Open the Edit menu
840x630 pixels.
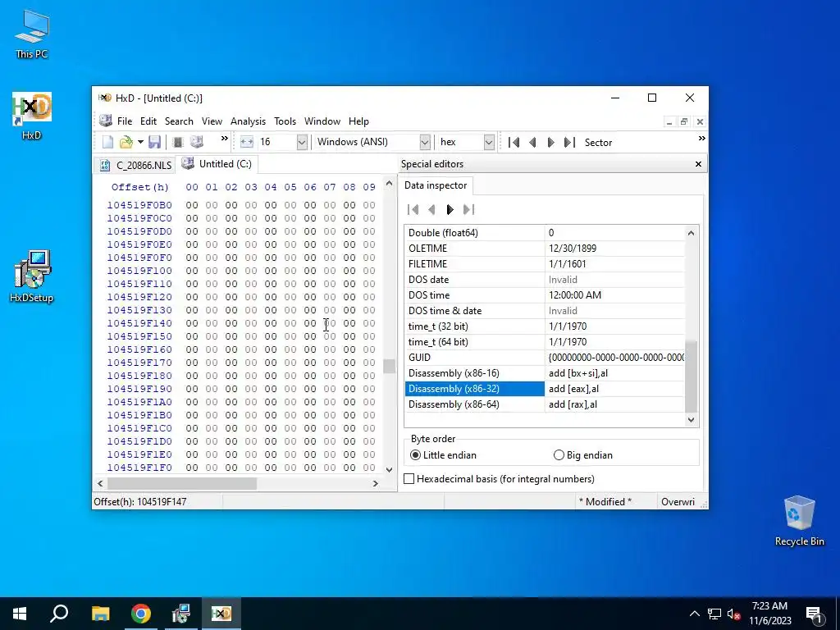[148, 121]
